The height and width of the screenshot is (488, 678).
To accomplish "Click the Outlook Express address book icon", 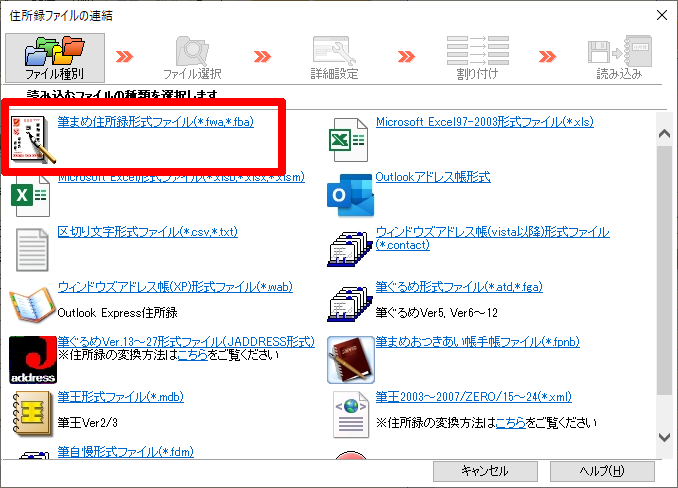I will [32, 305].
